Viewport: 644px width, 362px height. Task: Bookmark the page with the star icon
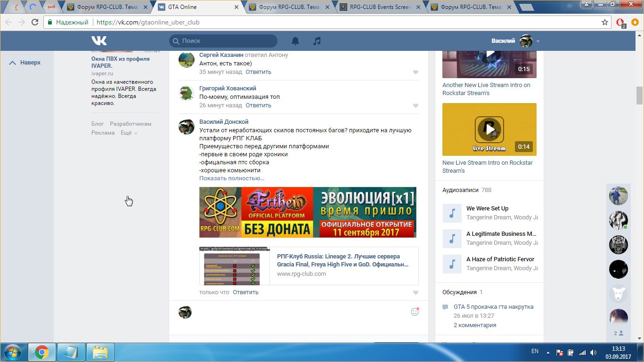pos(605,22)
